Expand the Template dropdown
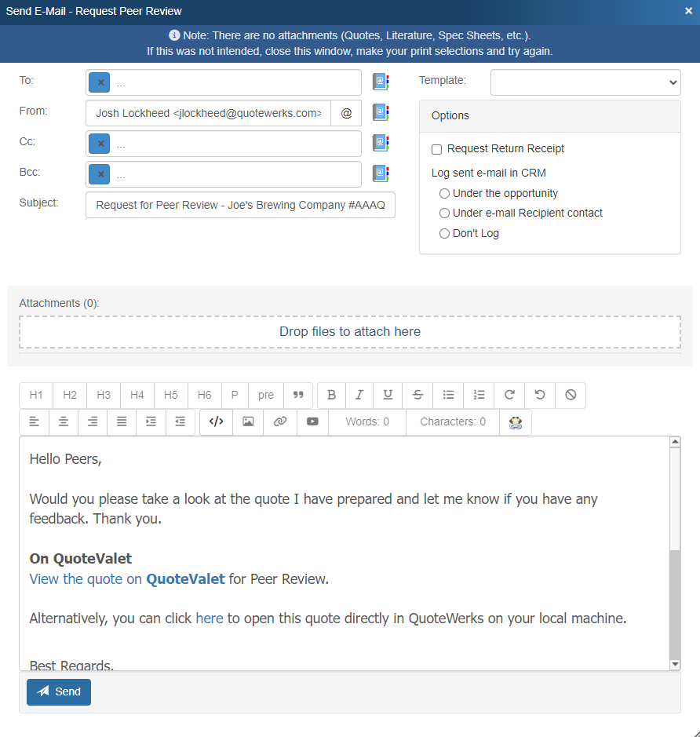 585,82
